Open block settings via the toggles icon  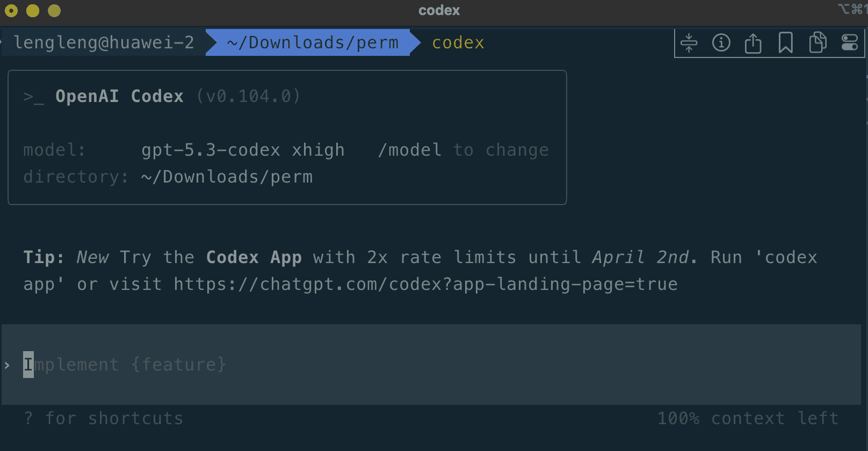850,43
